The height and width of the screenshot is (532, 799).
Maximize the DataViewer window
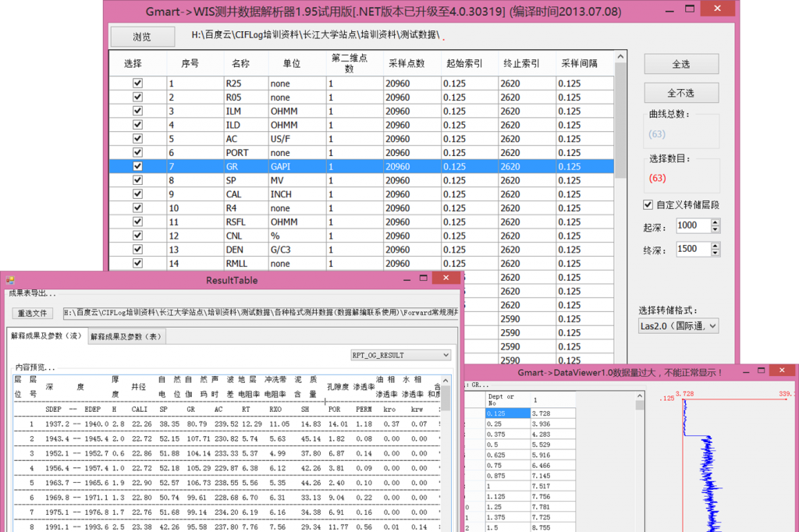(x=762, y=371)
